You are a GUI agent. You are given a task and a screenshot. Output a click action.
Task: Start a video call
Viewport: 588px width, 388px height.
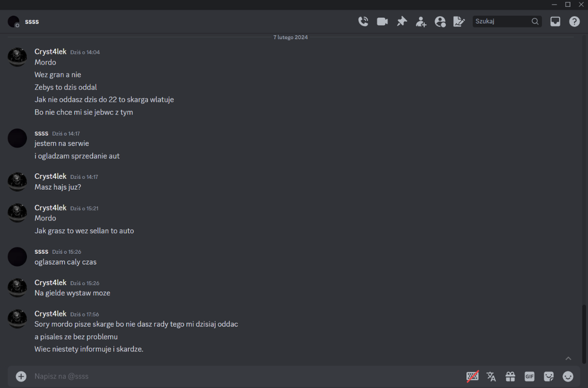[x=382, y=21]
